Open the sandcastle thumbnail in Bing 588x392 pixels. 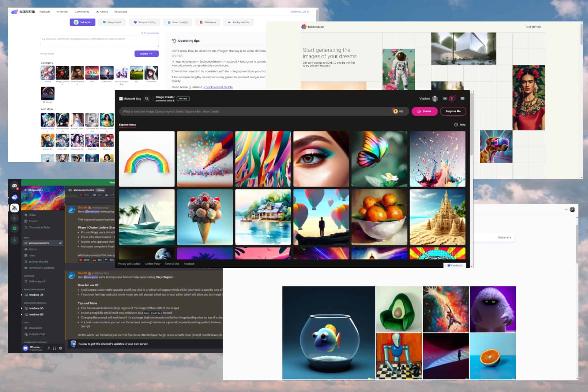point(437,217)
